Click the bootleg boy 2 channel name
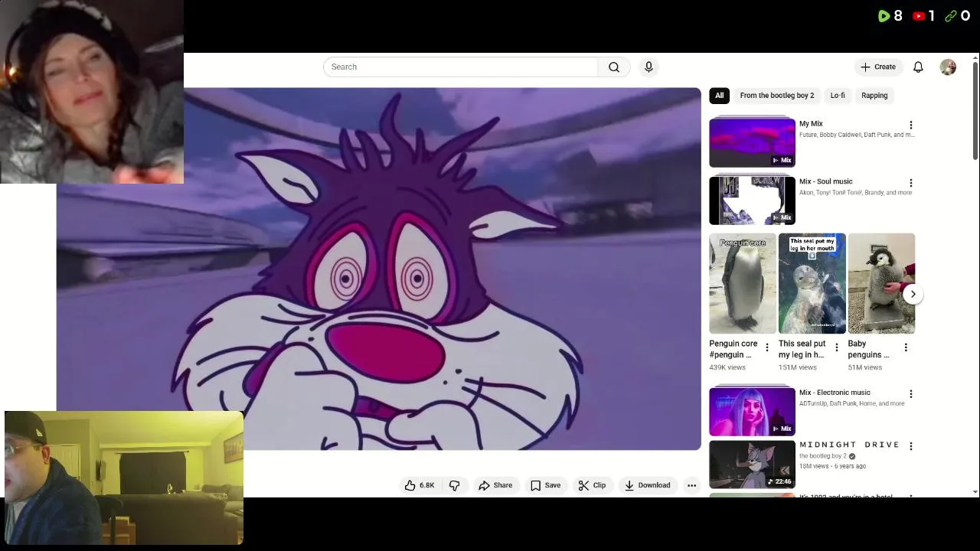The image size is (980, 551). point(823,456)
